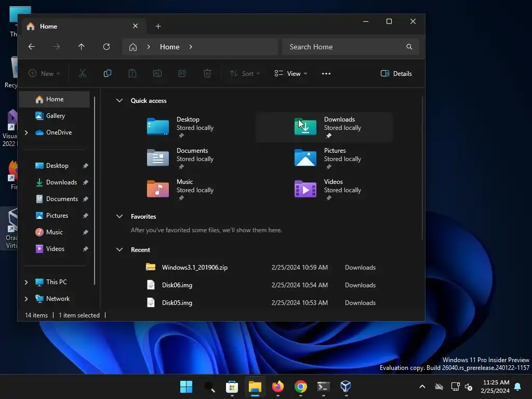Open pinned Desktop in sidebar
Screen dimensions: 532x399
point(55,166)
